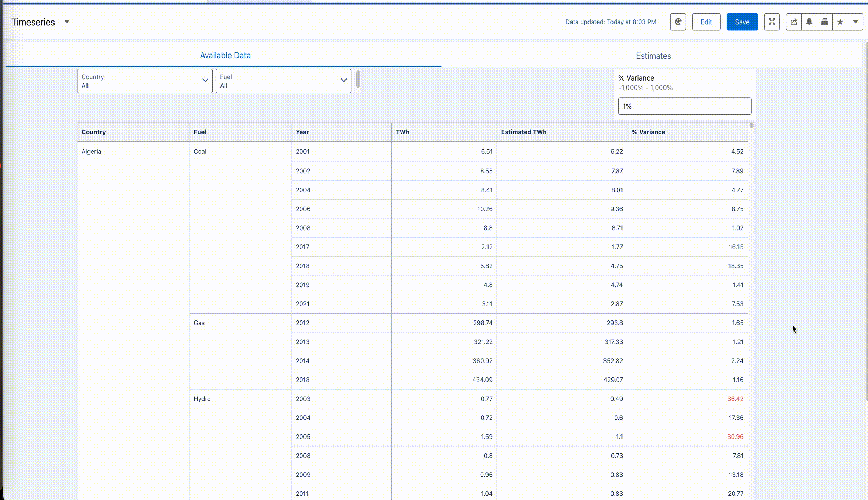Enter full screen with the expand icon
This screenshot has height=500, width=868.
coord(771,22)
